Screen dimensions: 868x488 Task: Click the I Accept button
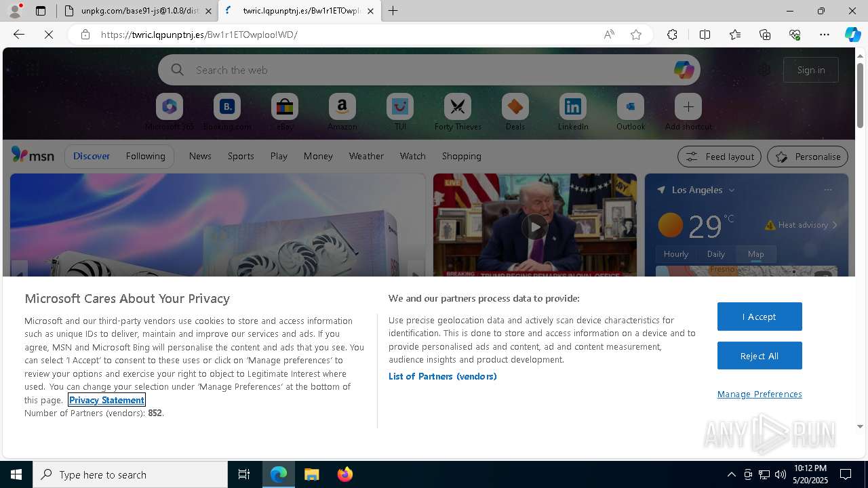[759, 317]
